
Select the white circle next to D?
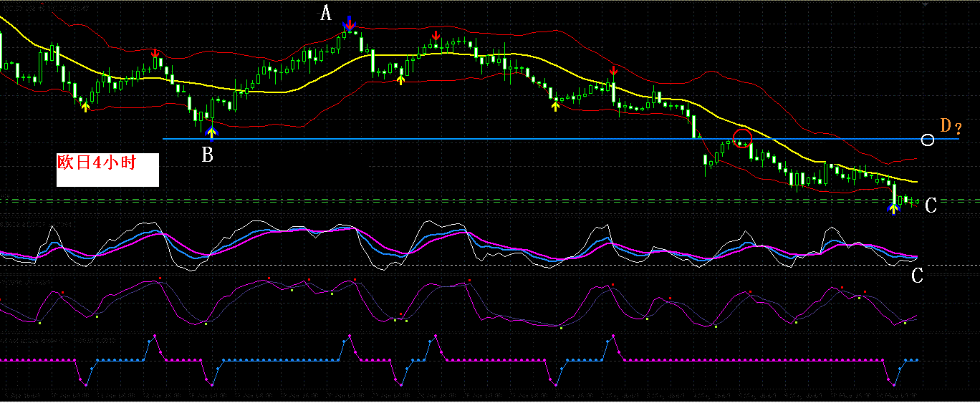[928, 140]
